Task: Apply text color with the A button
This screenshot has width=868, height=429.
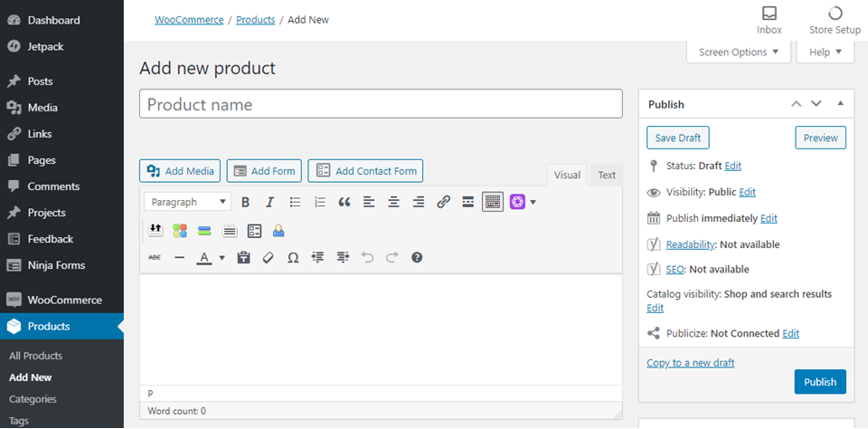Action: coord(205,258)
